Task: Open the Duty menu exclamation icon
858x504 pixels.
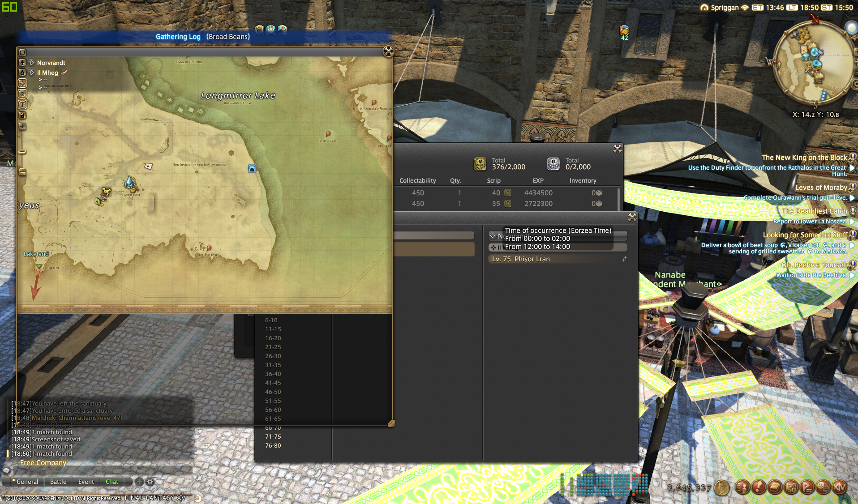Action: pyautogui.click(x=759, y=487)
